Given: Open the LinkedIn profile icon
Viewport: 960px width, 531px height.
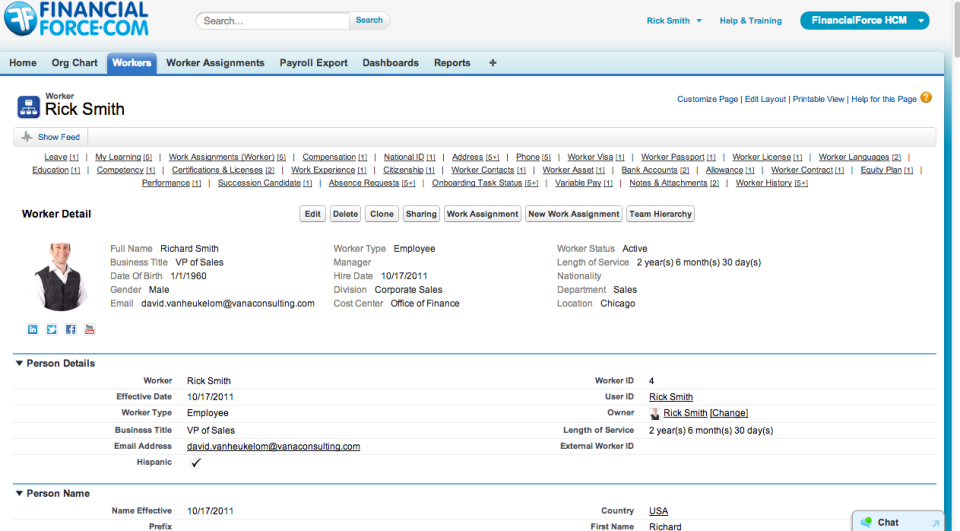Looking at the screenshot, I should 32,330.
